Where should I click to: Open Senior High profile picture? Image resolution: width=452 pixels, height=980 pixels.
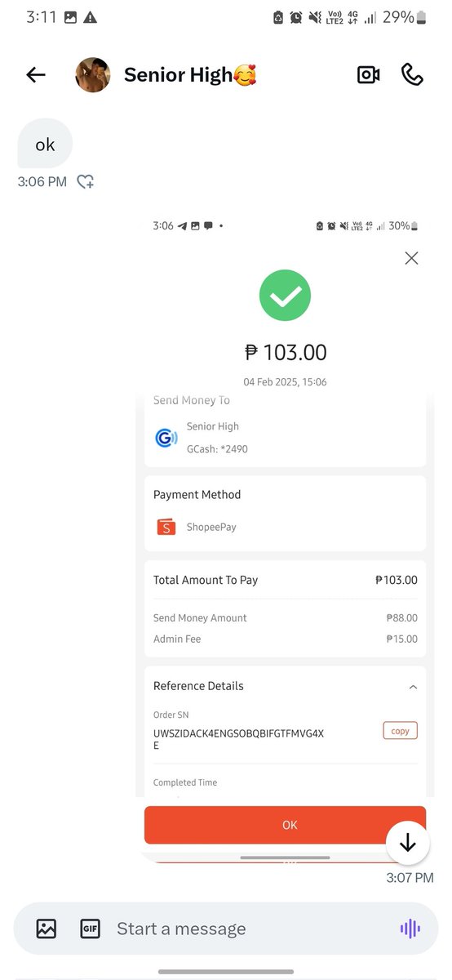click(93, 75)
